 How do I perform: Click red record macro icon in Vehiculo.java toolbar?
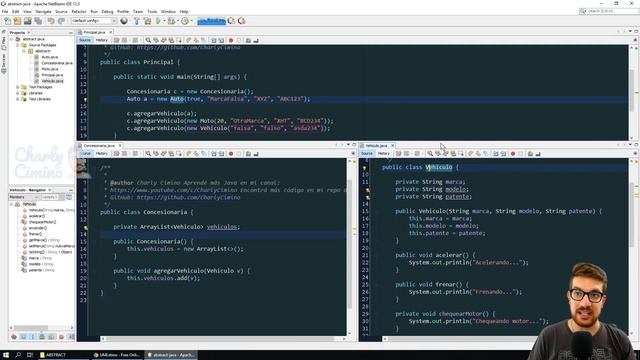click(513, 154)
